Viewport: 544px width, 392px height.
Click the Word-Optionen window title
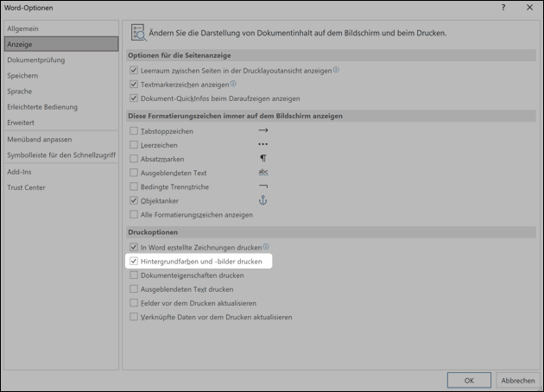pyautogui.click(x=28, y=8)
